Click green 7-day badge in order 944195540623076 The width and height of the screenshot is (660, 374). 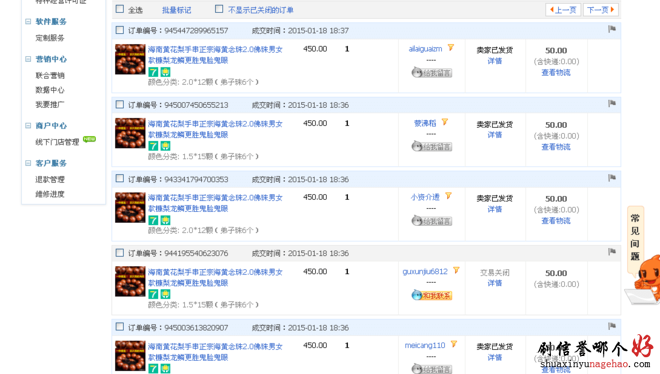(153, 294)
